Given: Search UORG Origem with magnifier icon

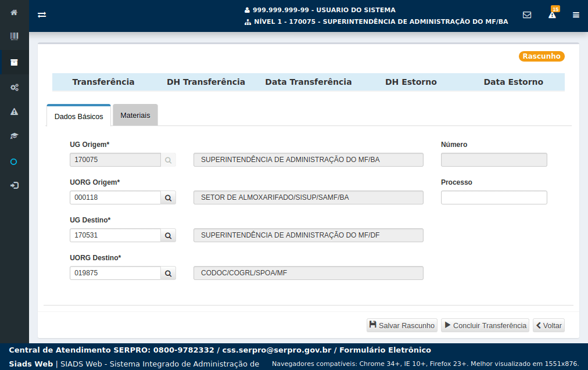Looking at the screenshot, I should (168, 197).
